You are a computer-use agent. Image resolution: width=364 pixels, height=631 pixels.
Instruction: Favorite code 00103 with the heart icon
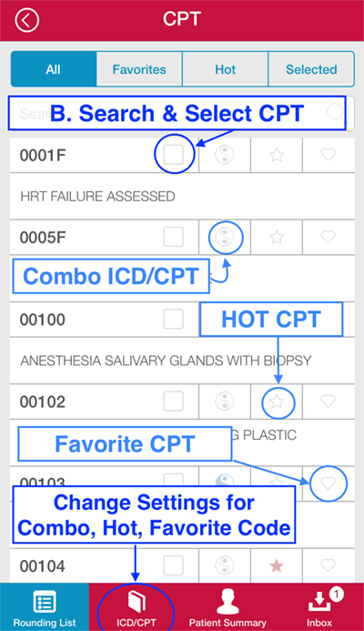click(329, 483)
